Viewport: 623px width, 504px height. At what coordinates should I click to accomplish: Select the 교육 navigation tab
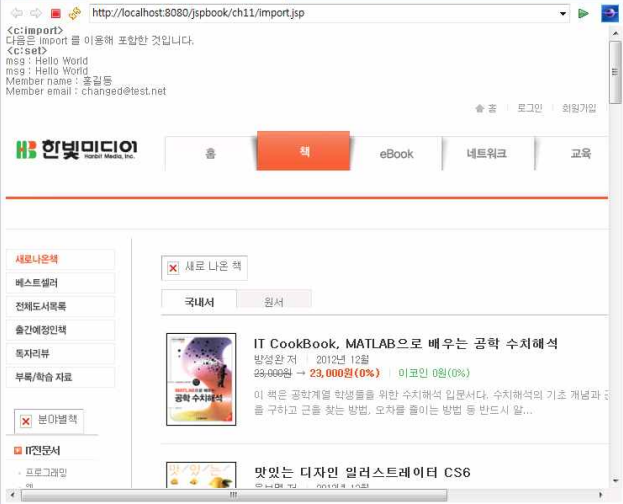coord(580,153)
